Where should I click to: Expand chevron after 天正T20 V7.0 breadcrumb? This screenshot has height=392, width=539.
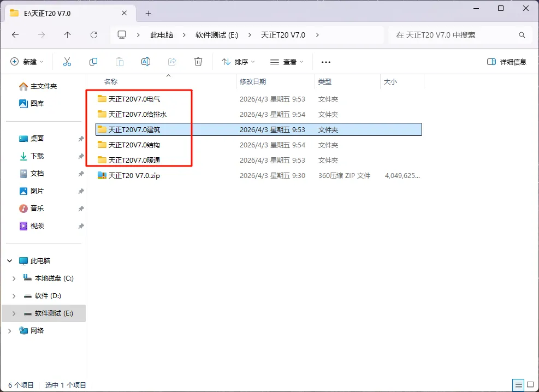(317, 35)
